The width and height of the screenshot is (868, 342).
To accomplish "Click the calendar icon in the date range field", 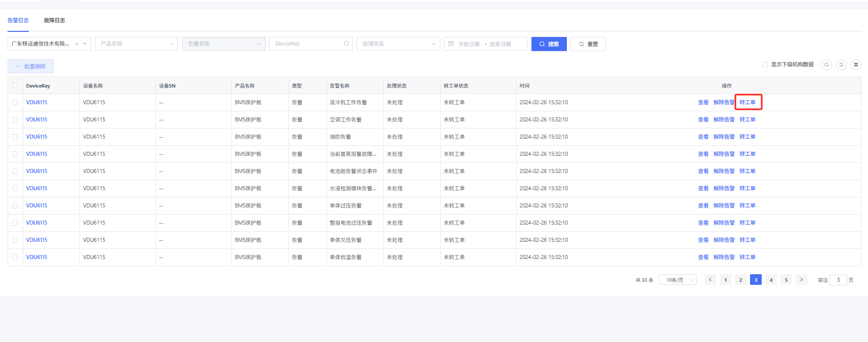I will (x=451, y=44).
